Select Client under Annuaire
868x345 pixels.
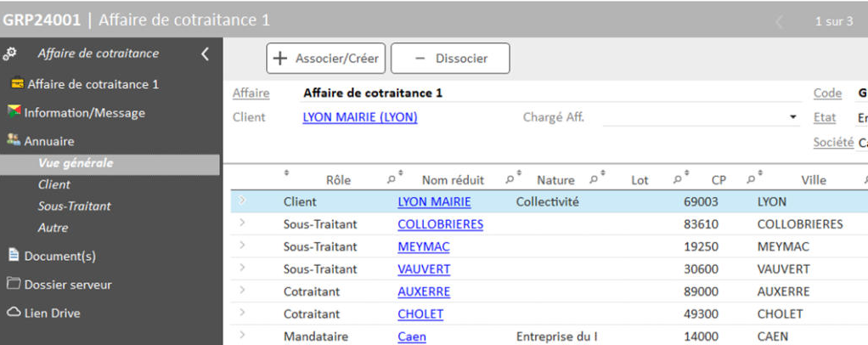pyautogui.click(x=54, y=184)
